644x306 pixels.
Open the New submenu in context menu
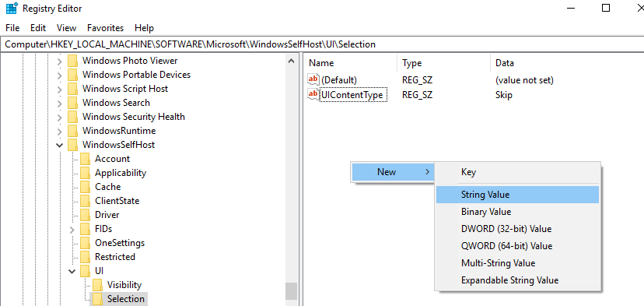(x=392, y=172)
